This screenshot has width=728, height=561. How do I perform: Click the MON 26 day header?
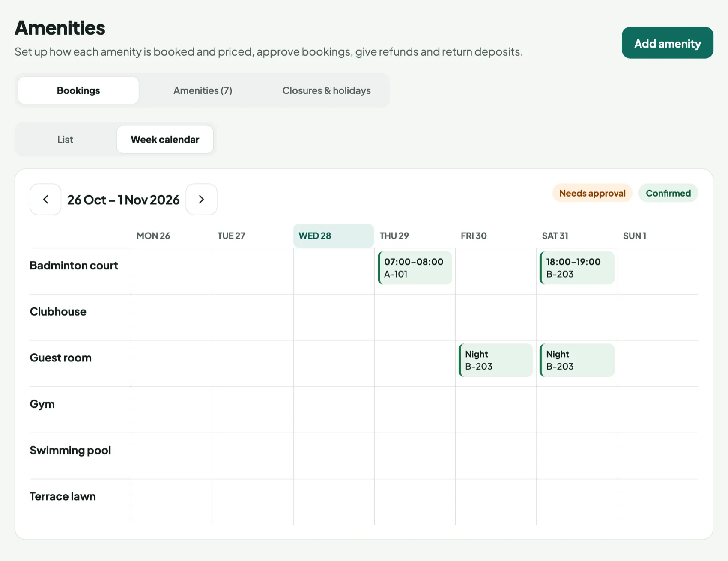(x=153, y=236)
